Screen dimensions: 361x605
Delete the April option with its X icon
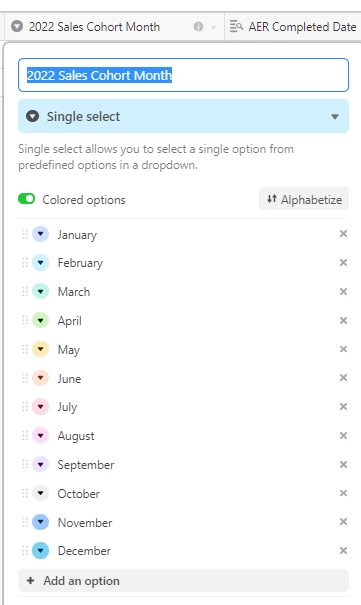pyautogui.click(x=343, y=320)
